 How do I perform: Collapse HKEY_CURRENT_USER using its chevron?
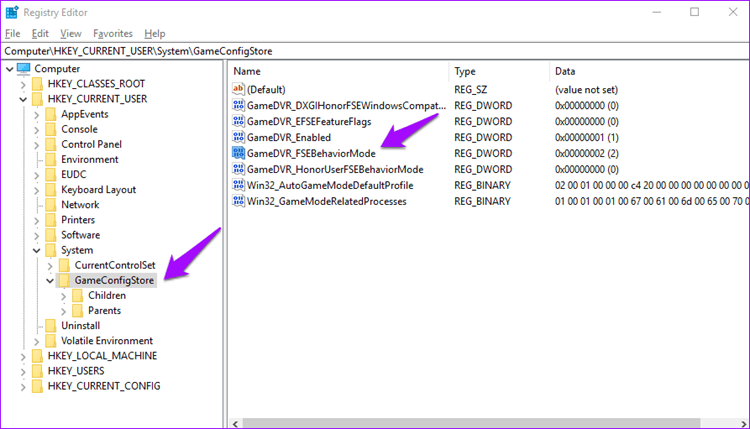tap(23, 99)
